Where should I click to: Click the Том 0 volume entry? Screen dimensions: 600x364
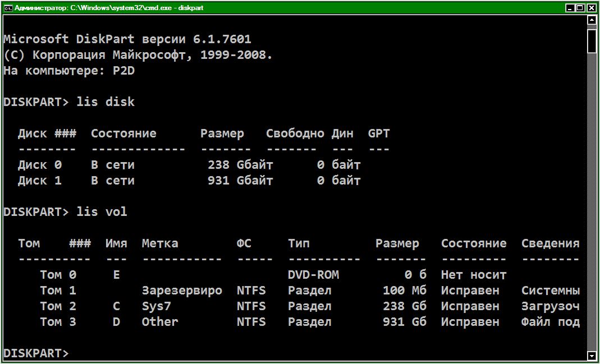click(x=58, y=275)
